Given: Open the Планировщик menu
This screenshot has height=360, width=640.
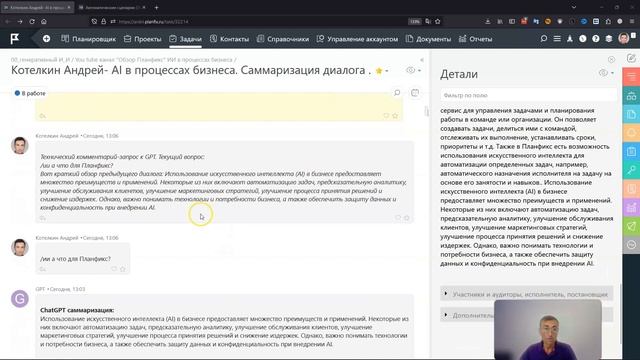Looking at the screenshot, I should coord(89,39).
